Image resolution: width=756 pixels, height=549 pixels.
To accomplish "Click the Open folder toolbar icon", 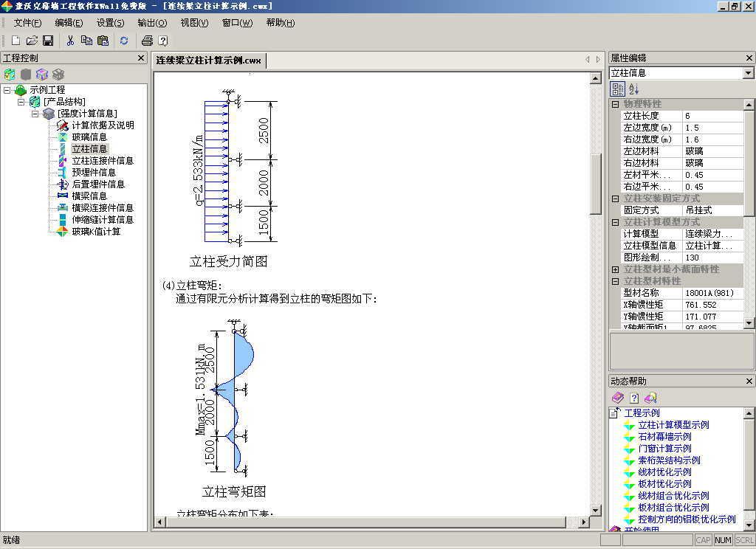I will pos(32,41).
